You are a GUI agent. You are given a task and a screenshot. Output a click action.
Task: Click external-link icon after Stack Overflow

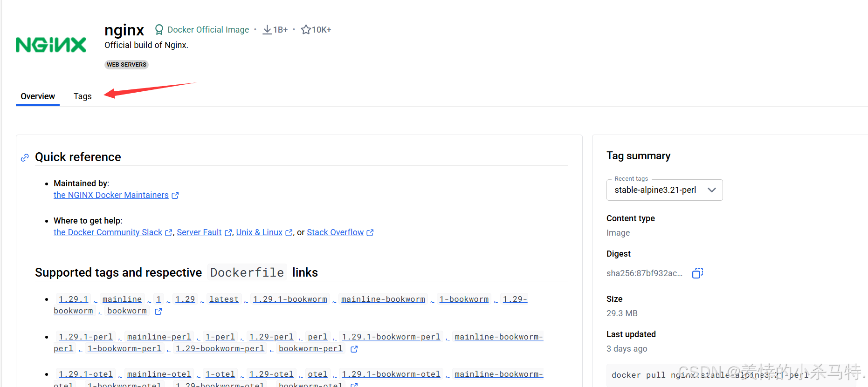tap(370, 233)
